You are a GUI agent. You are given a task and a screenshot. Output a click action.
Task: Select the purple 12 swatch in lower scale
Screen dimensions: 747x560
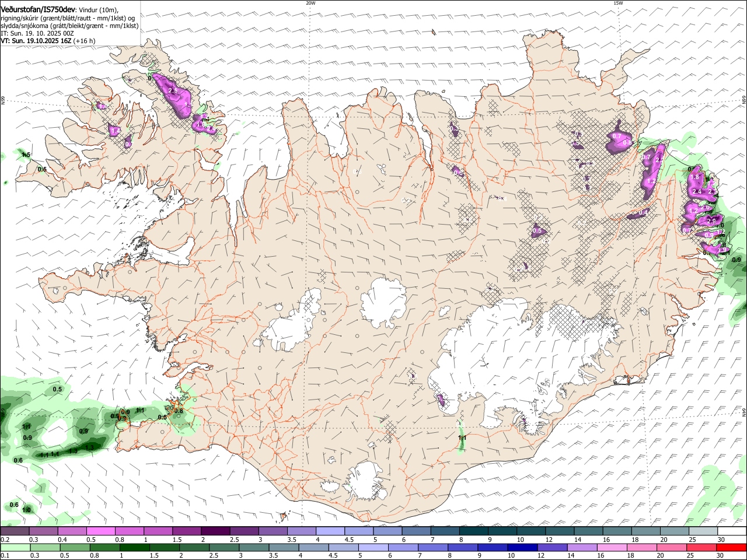point(553,547)
